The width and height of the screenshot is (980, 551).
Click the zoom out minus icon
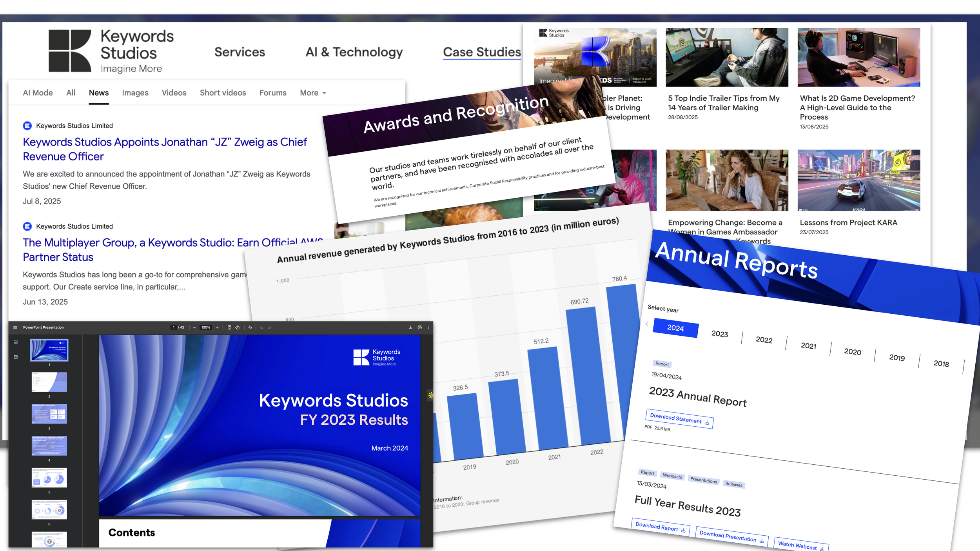point(194,327)
